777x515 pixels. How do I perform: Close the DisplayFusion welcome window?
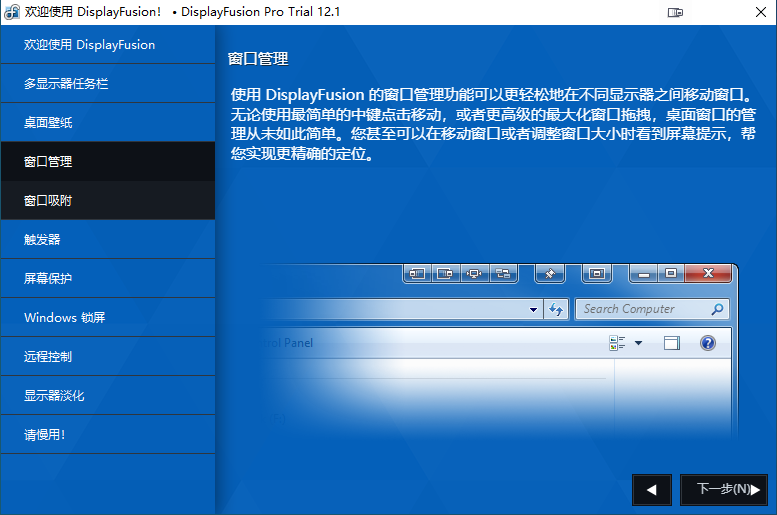click(x=761, y=12)
